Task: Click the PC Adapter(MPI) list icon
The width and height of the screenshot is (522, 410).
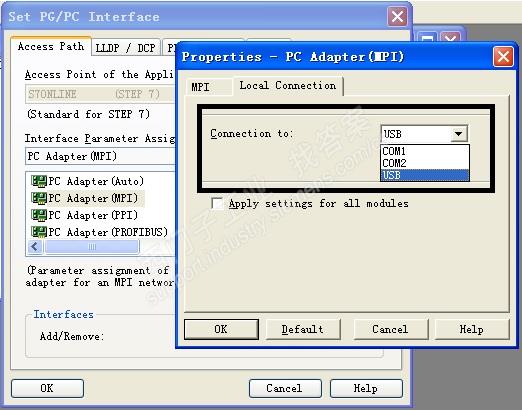Action: [x=39, y=198]
